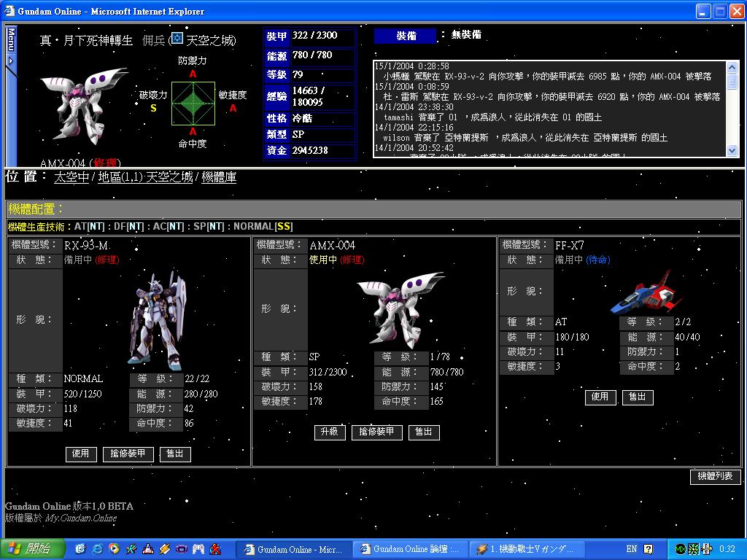The image size is (747, 560).
Task: Click the message log scroll up arrow
Action: point(732,67)
